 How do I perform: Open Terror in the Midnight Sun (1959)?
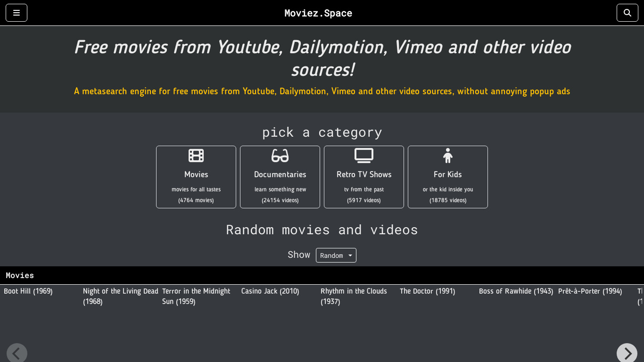196,296
